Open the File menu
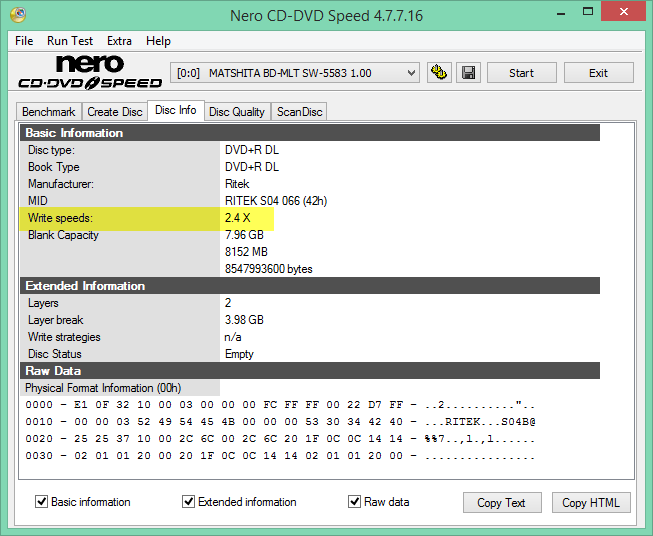The height and width of the screenshot is (536, 653). point(24,41)
